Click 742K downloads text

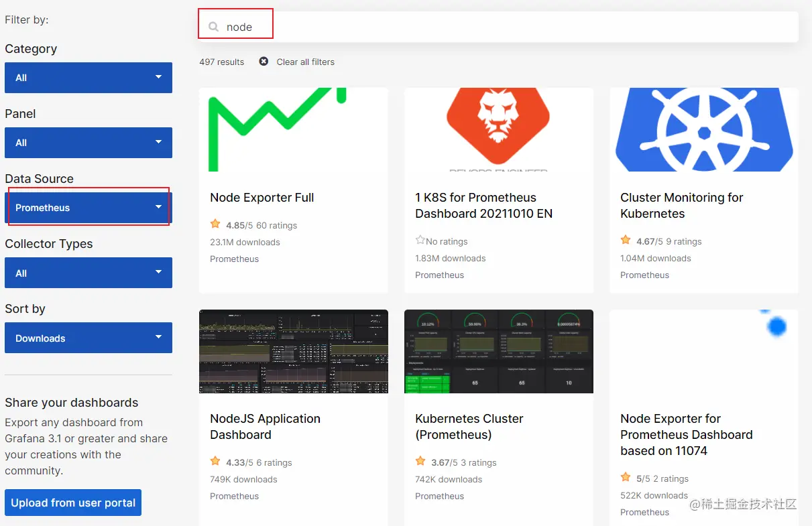point(449,479)
